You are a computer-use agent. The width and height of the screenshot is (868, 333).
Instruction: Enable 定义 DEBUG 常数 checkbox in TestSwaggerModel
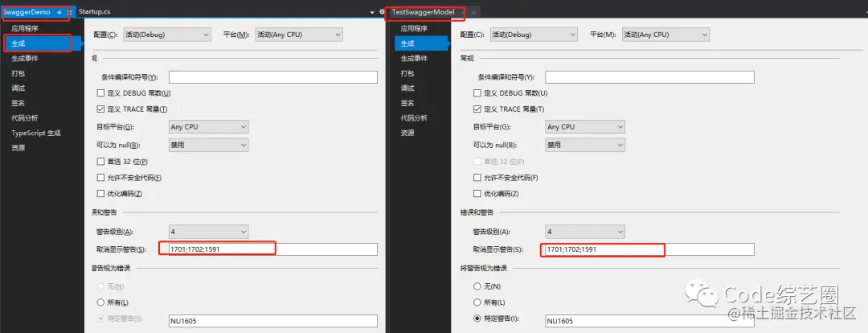click(477, 93)
